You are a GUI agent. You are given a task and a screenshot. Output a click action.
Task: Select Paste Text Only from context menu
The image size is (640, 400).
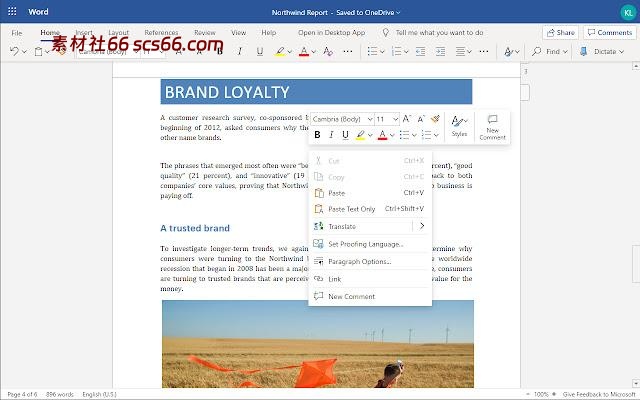point(351,209)
